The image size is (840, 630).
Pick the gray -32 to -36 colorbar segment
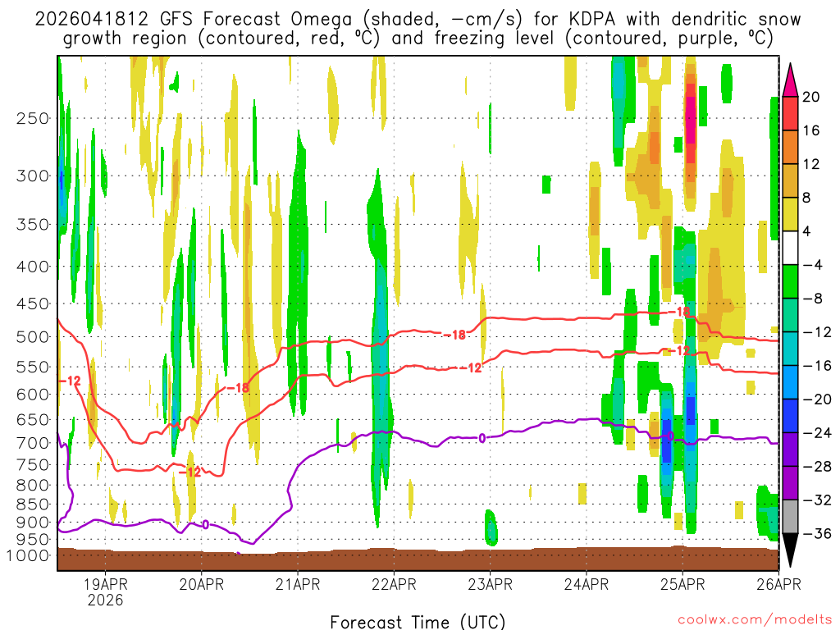pyautogui.click(x=790, y=517)
